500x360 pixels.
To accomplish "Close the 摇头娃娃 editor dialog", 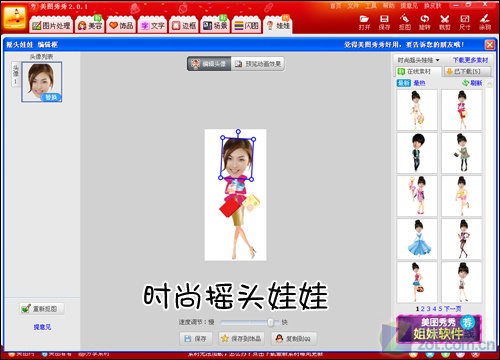I will (490, 44).
